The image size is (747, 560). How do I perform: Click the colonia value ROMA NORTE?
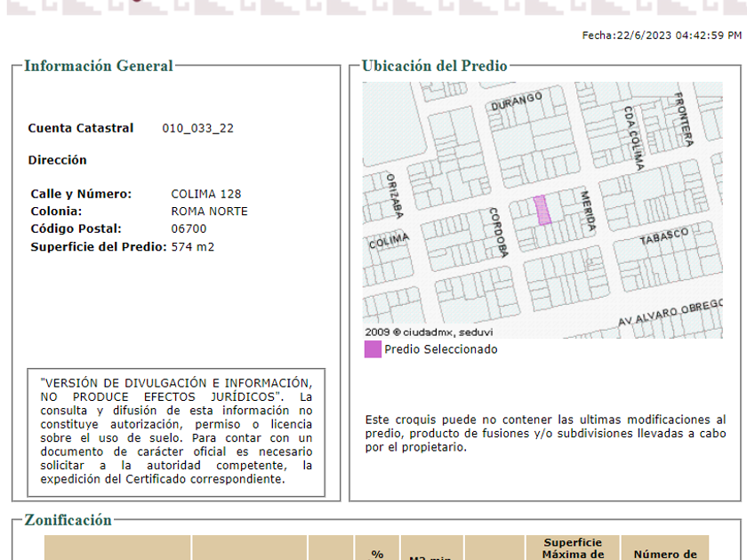click(209, 212)
